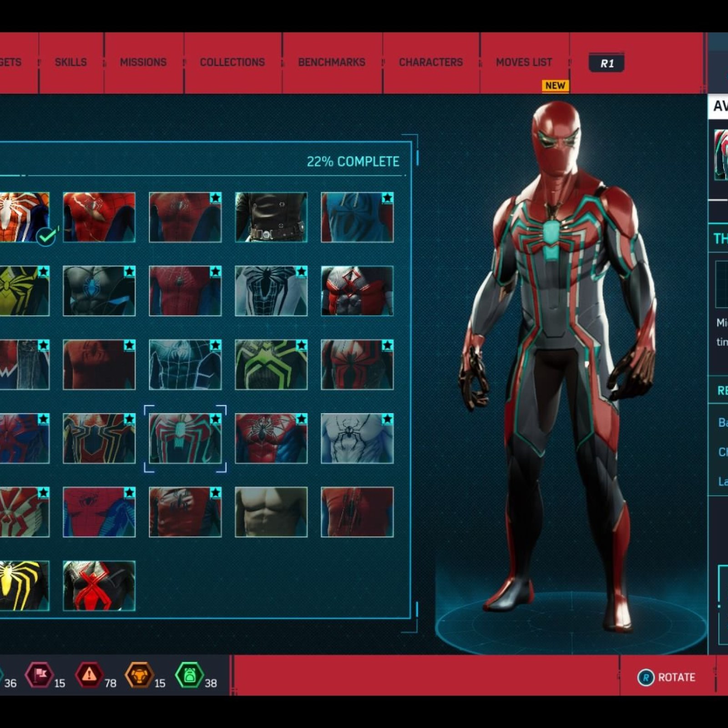The height and width of the screenshot is (728, 728).
Task: Click the star badge on the Noir leather suit
Action: point(301,197)
